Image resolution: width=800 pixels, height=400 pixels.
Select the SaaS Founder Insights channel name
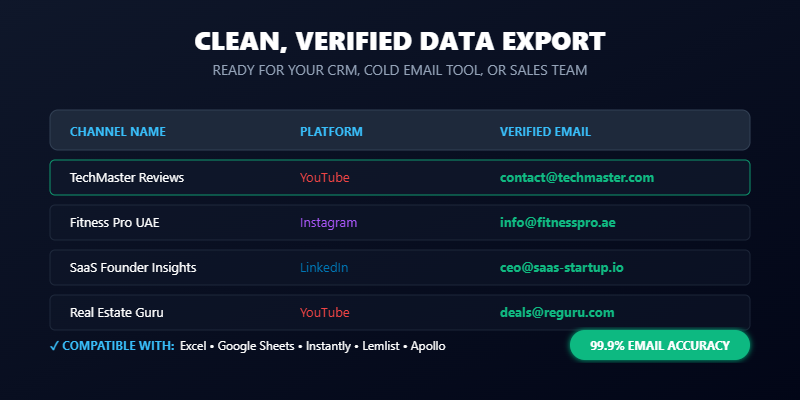133,267
